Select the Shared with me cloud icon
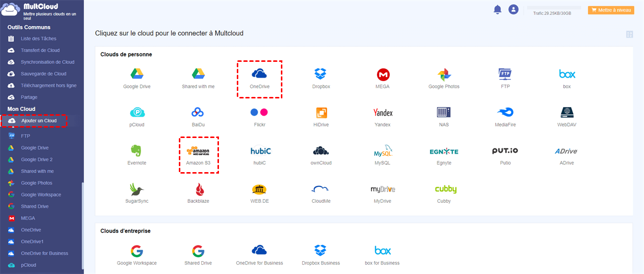 (198, 79)
